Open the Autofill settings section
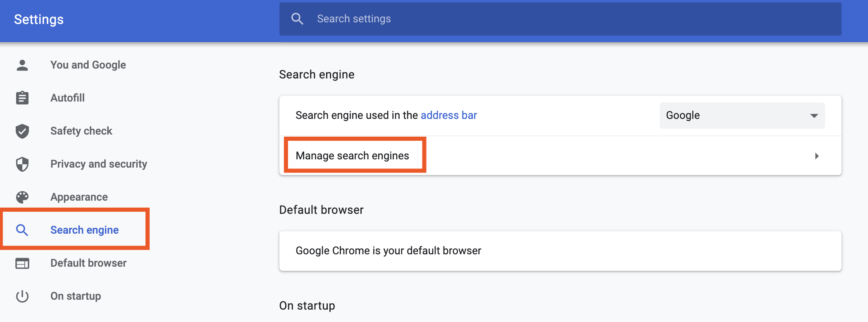This screenshot has width=868, height=322. point(67,98)
